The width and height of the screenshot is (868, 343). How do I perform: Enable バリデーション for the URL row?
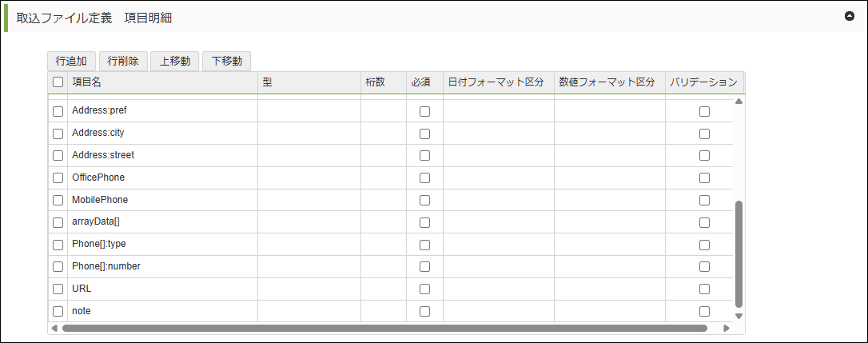(x=704, y=289)
